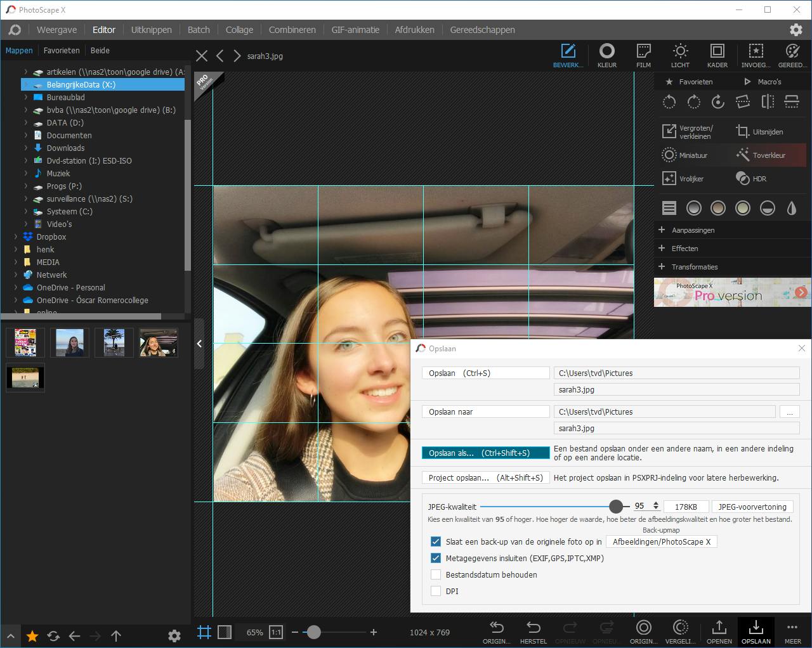Open the JPEG-voorvertoning preview
This screenshot has width=812, height=648.
752,506
